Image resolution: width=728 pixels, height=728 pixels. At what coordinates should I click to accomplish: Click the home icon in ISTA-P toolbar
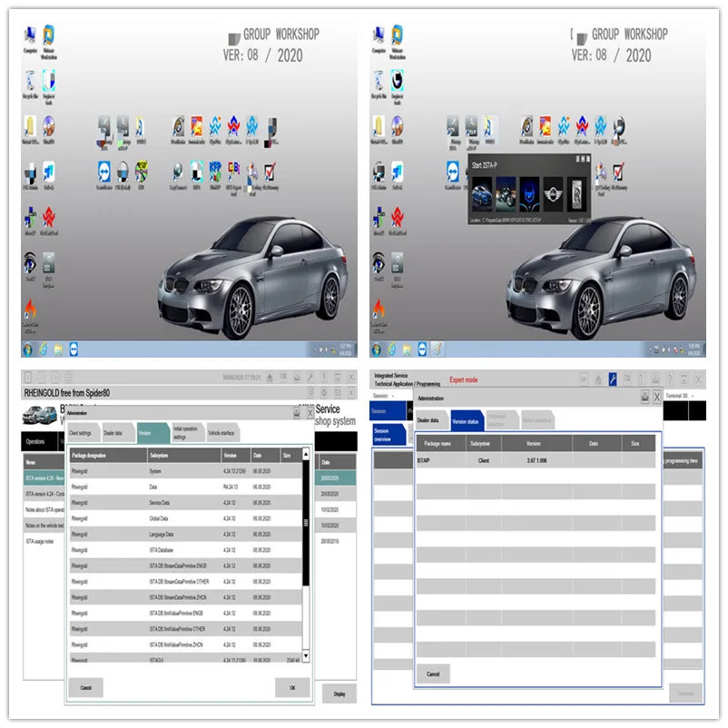coord(598,379)
